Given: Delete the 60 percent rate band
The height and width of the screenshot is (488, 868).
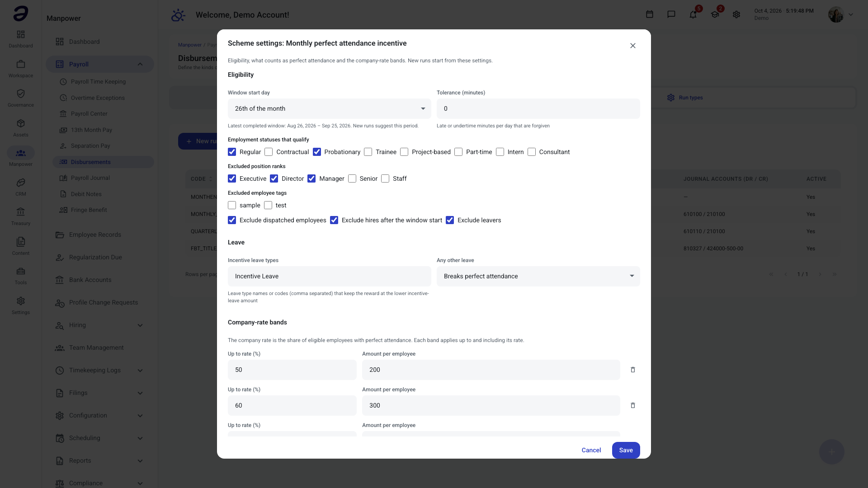Looking at the screenshot, I should coord(633,405).
